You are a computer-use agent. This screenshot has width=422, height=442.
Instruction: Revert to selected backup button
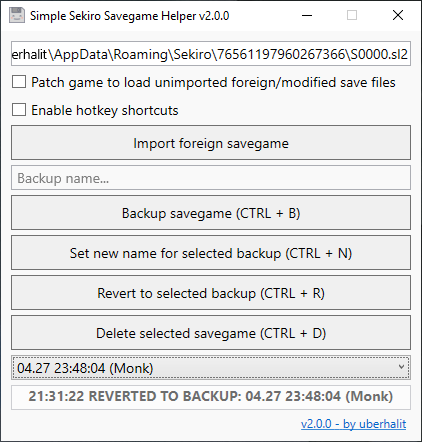[x=211, y=293]
